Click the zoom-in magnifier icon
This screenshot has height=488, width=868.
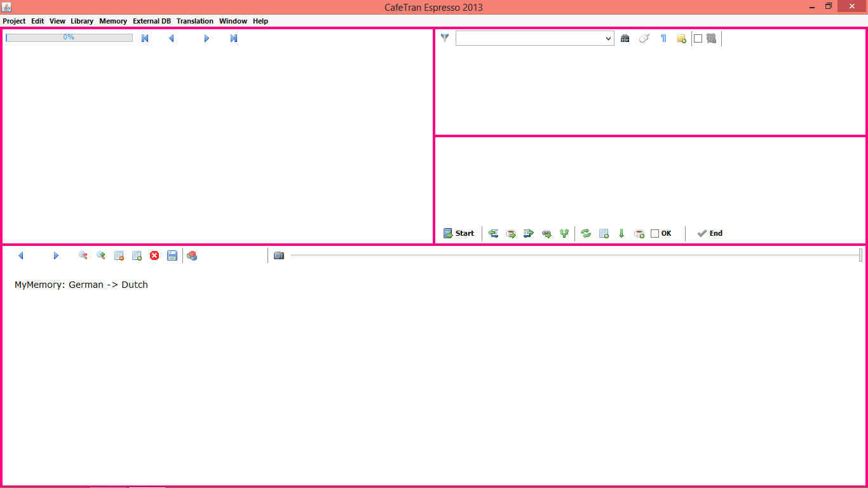(101, 255)
